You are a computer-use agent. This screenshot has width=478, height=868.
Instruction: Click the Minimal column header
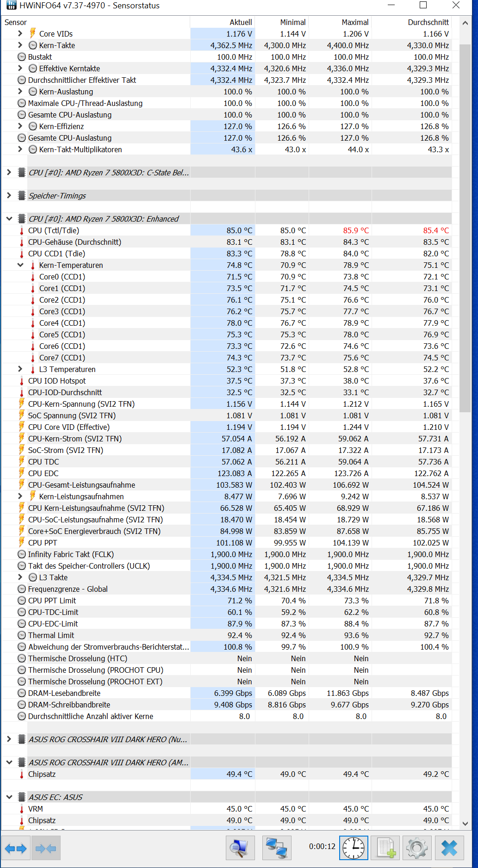coord(282,22)
